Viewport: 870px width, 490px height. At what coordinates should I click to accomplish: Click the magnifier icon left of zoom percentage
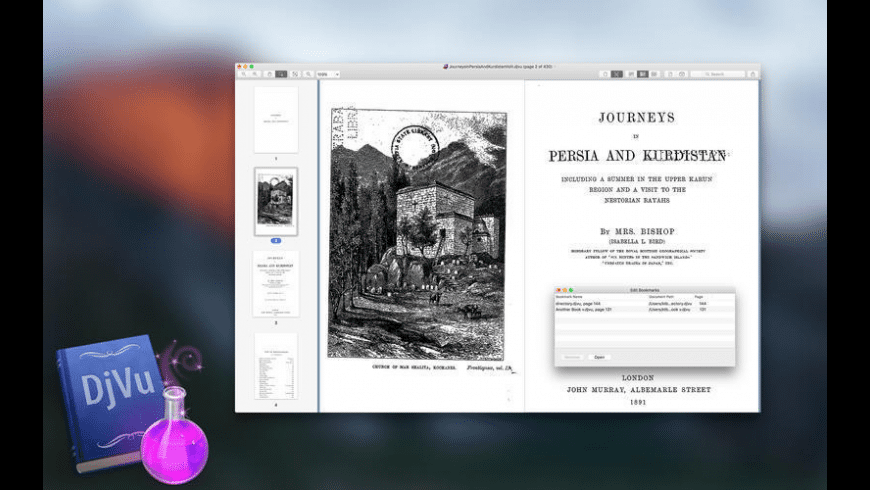[x=308, y=74]
